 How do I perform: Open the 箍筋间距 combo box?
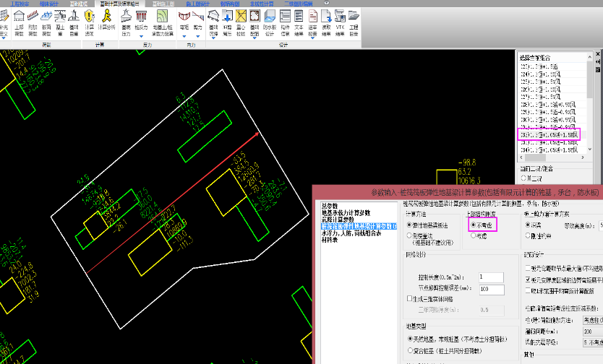point(593,331)
